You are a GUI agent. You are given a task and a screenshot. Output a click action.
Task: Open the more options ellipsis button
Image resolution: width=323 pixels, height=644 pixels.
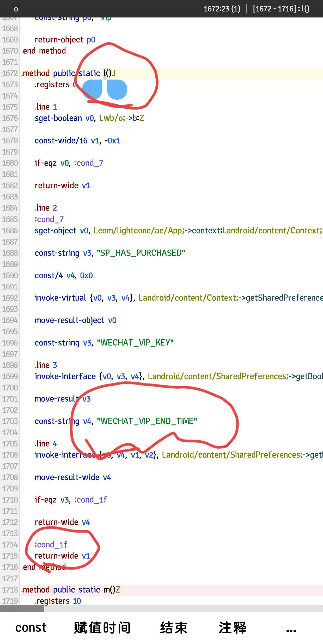click(291, 631)
